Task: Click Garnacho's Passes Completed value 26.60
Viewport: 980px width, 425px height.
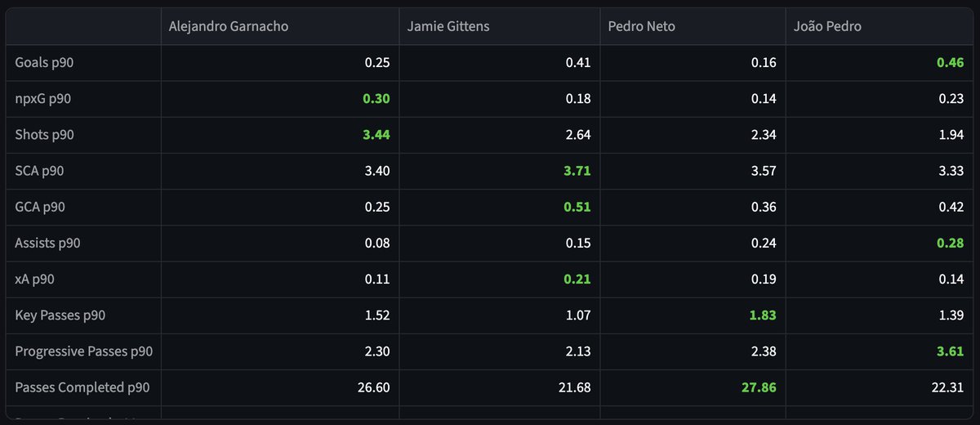Action: (x=373, y=387)
